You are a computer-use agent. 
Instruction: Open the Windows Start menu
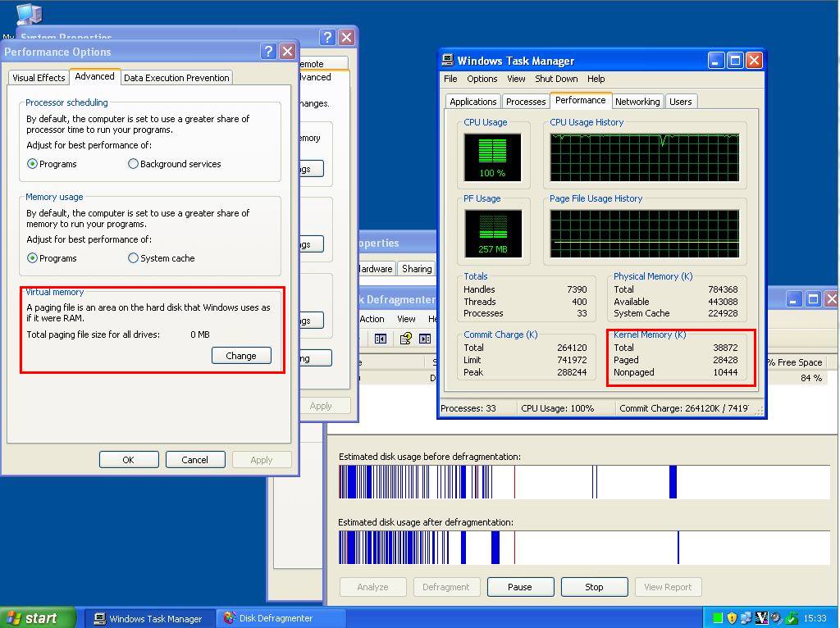point(36,618)
